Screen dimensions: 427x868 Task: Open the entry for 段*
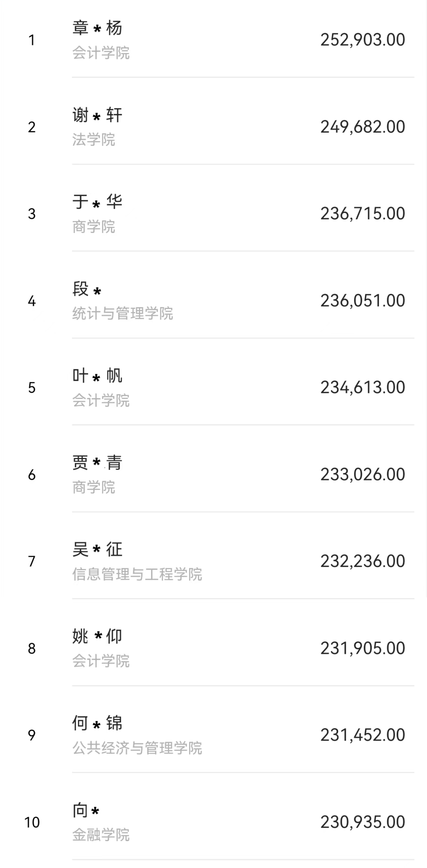[87, 289]
